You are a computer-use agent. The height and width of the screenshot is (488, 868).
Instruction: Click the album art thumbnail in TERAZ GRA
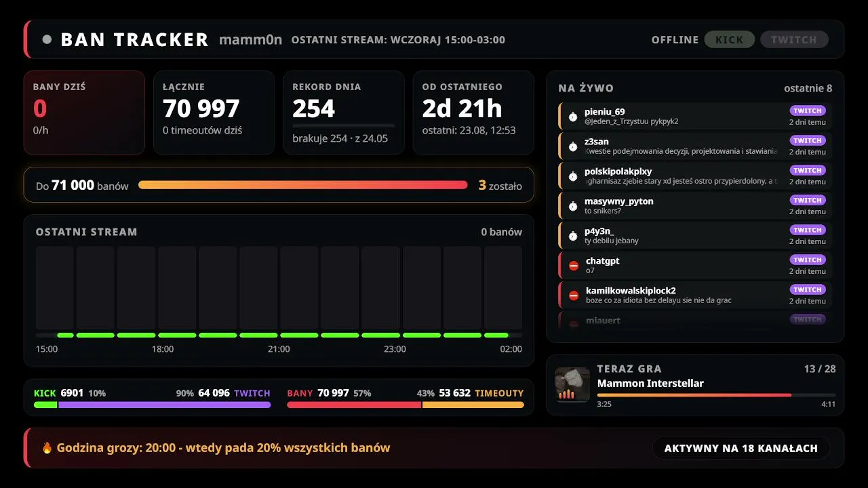572,385
